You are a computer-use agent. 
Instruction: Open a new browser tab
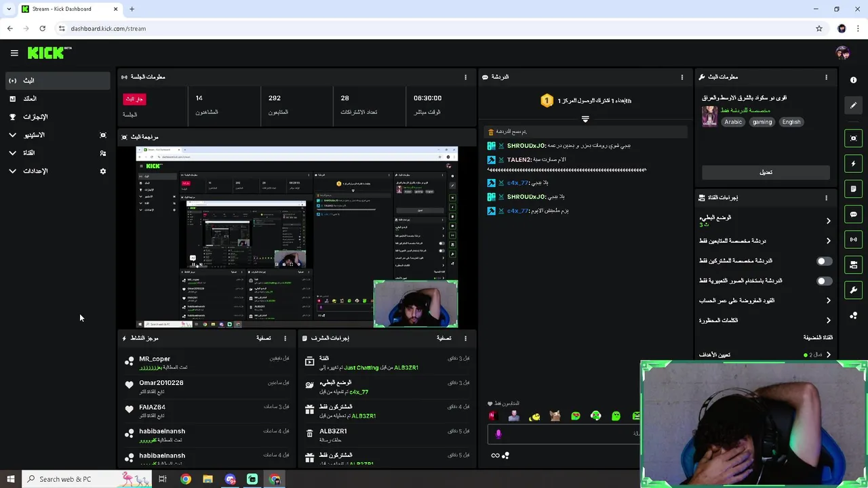click(x=132, y=9)
